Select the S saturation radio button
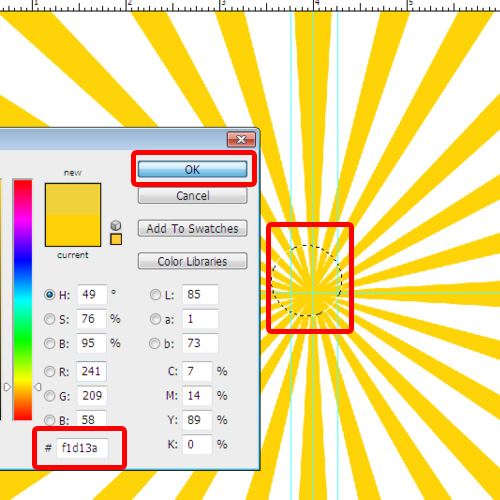The height and width of the screenshot is (500, 500). point(50,319)
